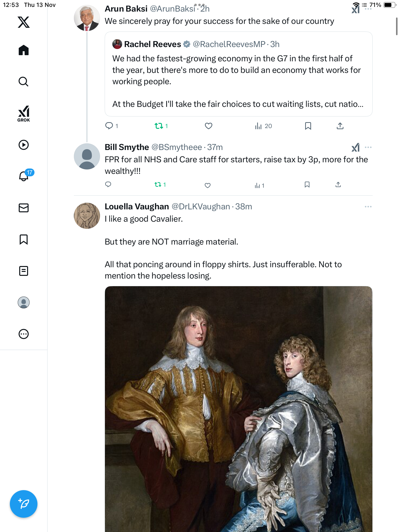Open the sidebar Bookmarks page
This screenshot has width=399, height=532.
tap(24, 239)
